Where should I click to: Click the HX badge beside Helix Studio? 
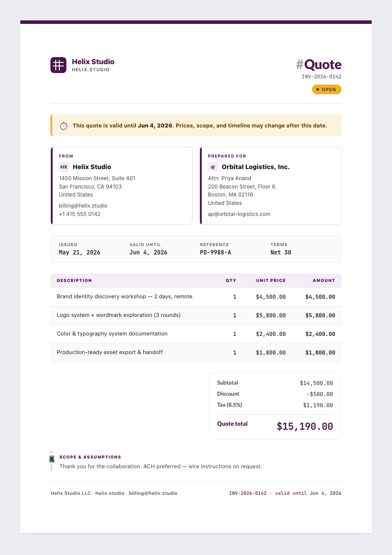64,167
